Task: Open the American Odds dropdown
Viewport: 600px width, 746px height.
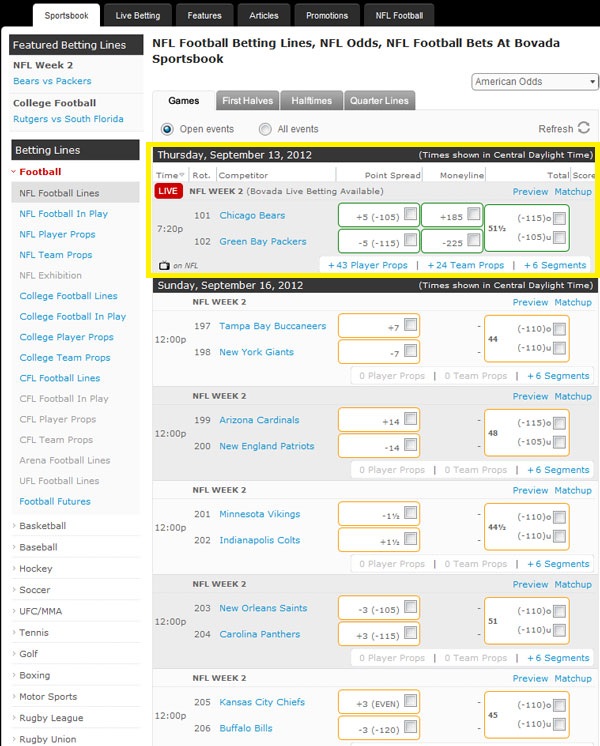Action: pos(535,82)
